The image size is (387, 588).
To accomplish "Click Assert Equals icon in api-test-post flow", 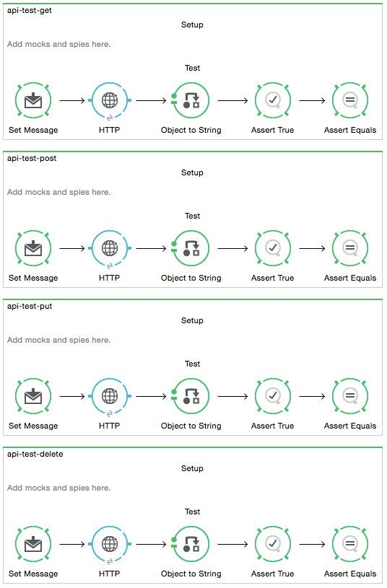I will (x=350, y=248).
